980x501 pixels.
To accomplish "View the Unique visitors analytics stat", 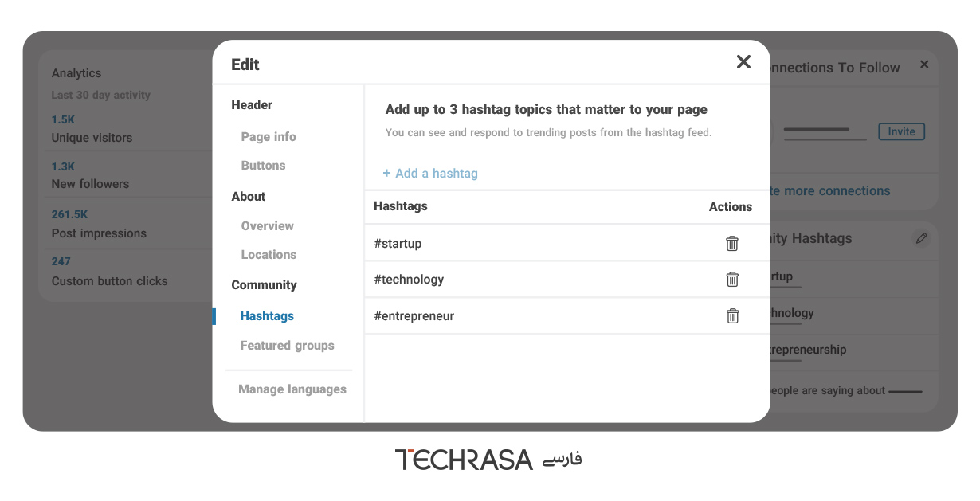I will tap(92, 138).
